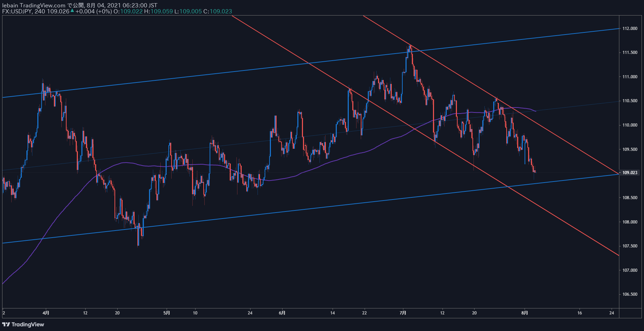
Task: Click the current price label 109.023
Action: 630,173
